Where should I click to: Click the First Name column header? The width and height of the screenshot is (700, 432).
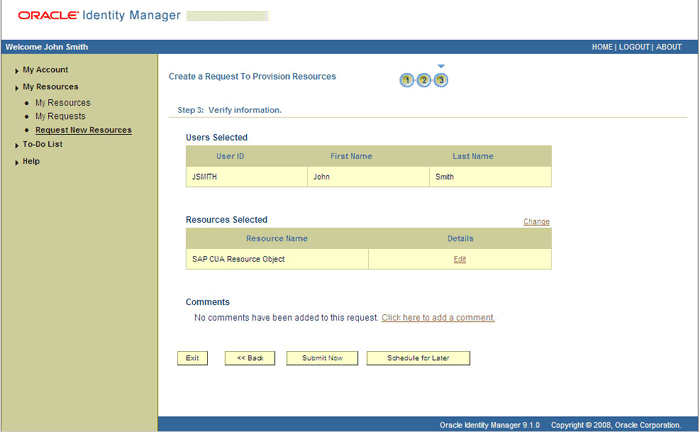(351, 156)
